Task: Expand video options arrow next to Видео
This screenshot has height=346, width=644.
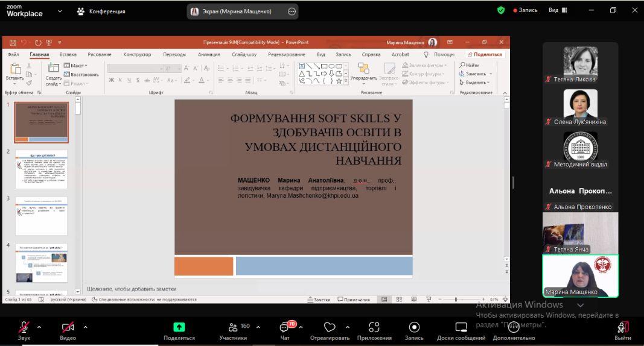Action: tap(85, 326)
